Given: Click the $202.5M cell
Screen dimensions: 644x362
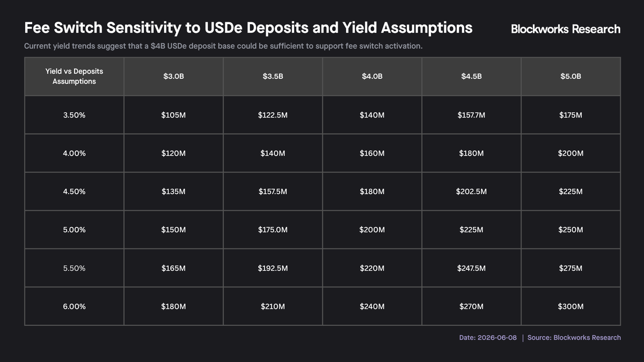Looking at the screenshot, I should 471,191.
